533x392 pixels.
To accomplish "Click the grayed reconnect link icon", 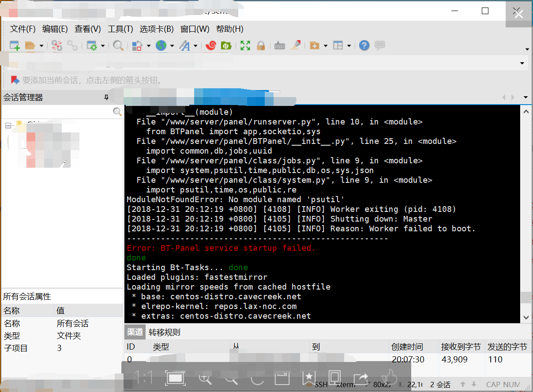I will 72,45.
